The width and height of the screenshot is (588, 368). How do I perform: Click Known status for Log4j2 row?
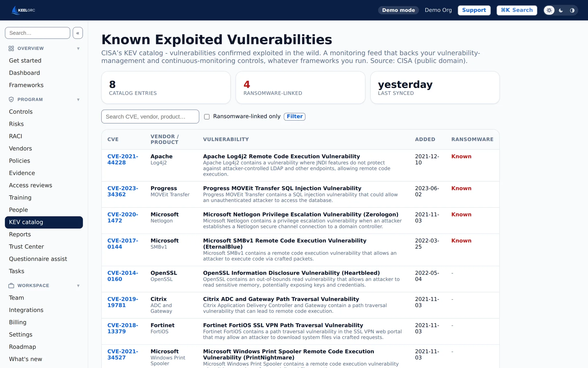[461, 156]
